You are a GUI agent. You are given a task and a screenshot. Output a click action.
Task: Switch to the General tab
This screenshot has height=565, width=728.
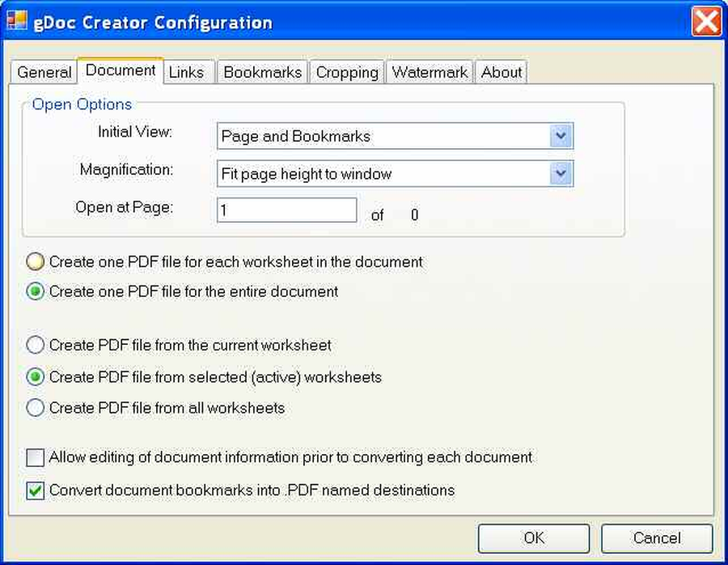[x=44, y=72]
